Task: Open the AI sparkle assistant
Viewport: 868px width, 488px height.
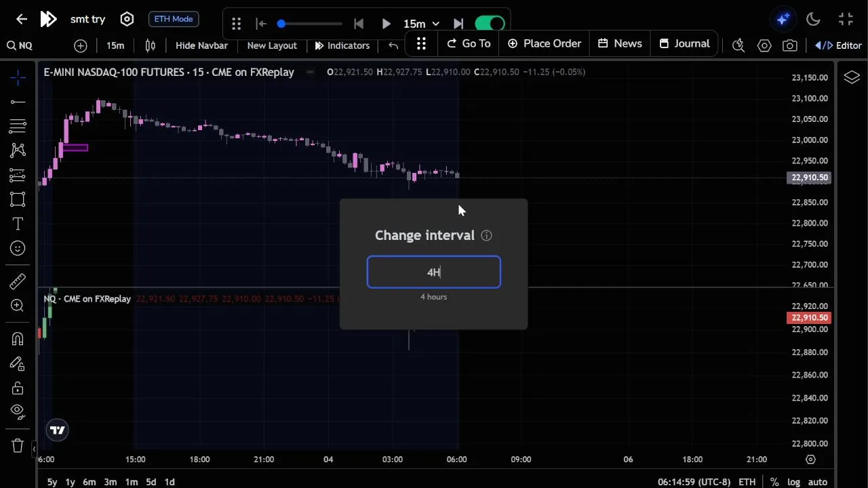Action: (x=783, y=19)
